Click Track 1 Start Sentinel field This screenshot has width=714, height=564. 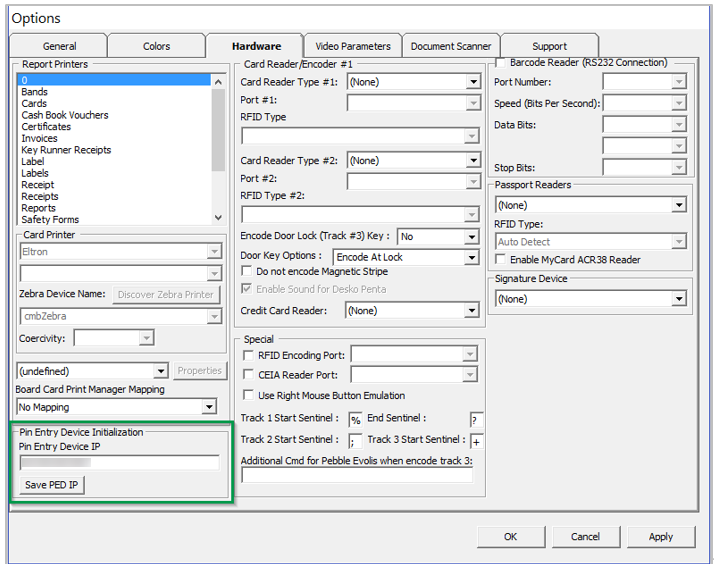356,420
